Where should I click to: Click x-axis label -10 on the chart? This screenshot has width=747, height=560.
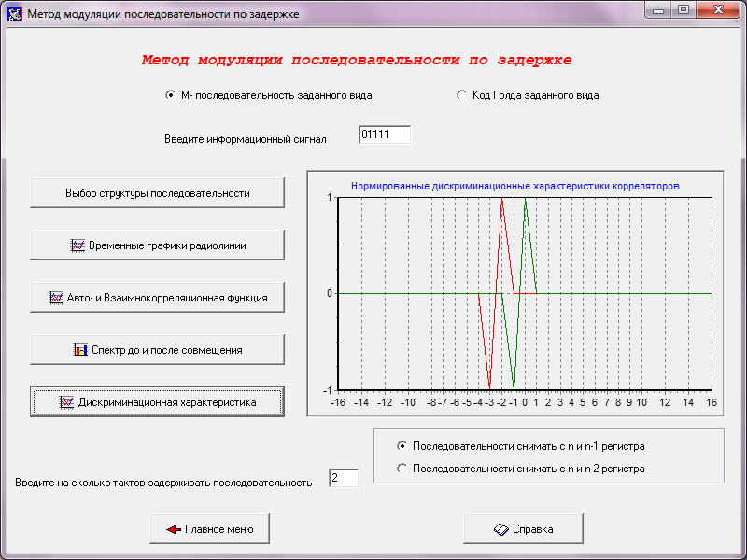point(408,402)
